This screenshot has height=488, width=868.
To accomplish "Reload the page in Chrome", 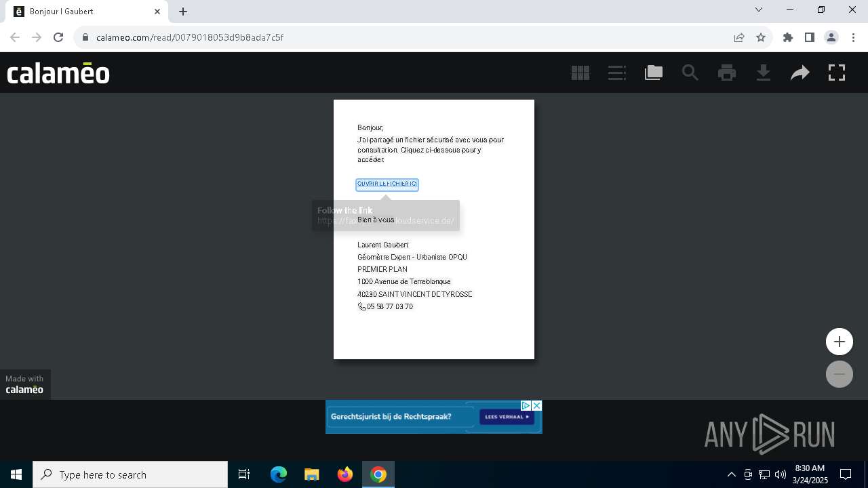I will (x=58, y=37).
